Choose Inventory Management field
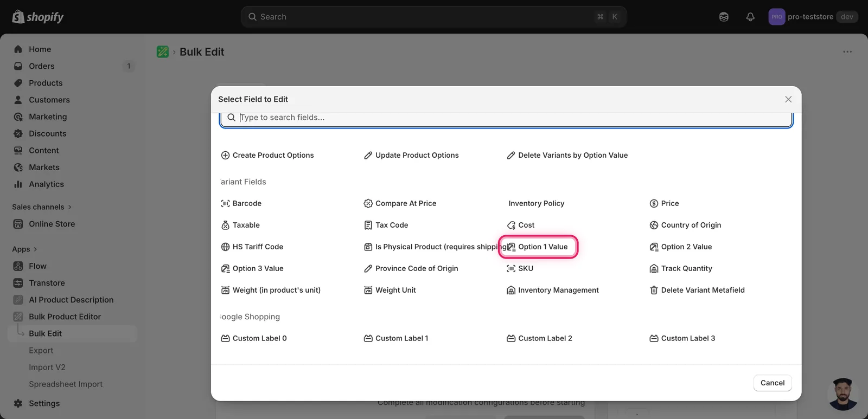The width and height of the screenshot is (868, 419). tap(552, 290)
